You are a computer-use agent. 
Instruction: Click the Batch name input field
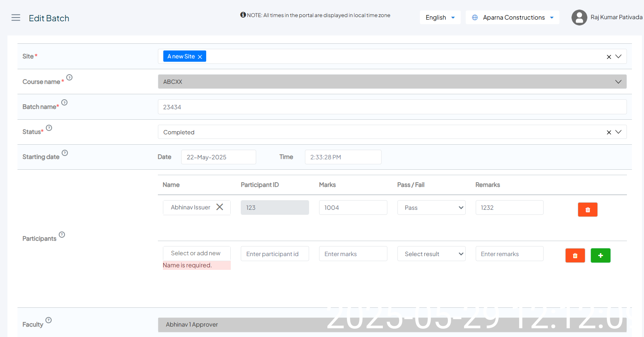[x=392, y=107]
